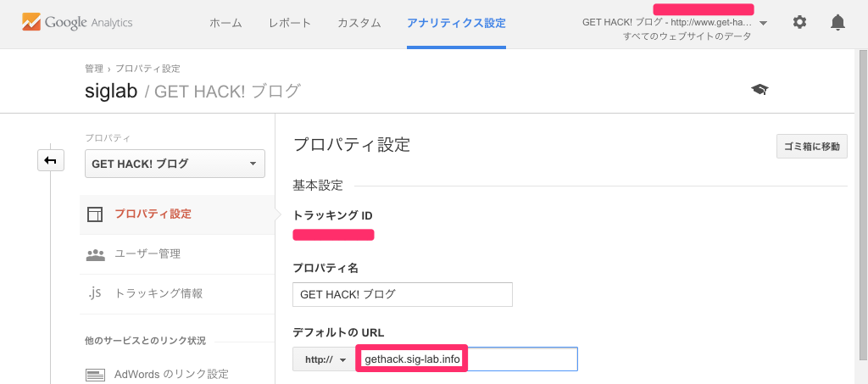The image size is (868, 384).
Task: Open the http:// protocol dropdown
Action: 325,359
